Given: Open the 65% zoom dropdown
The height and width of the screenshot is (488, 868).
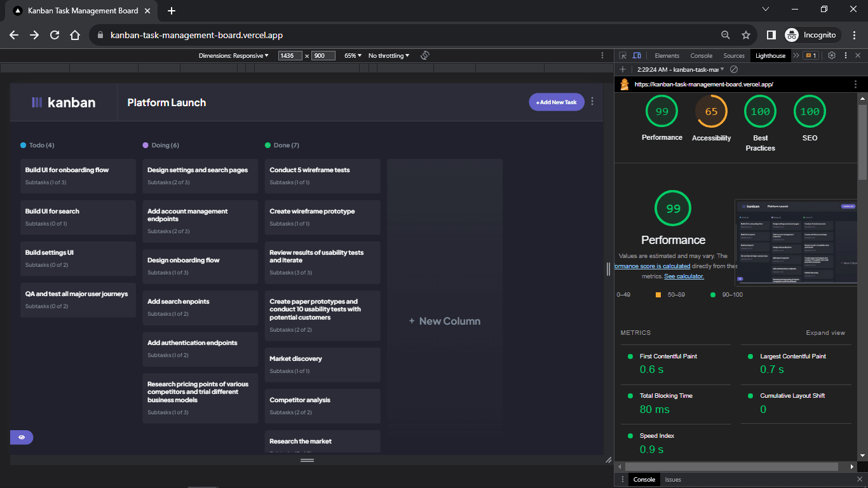Looking at the screenshot, I should [x=353, y=56].
